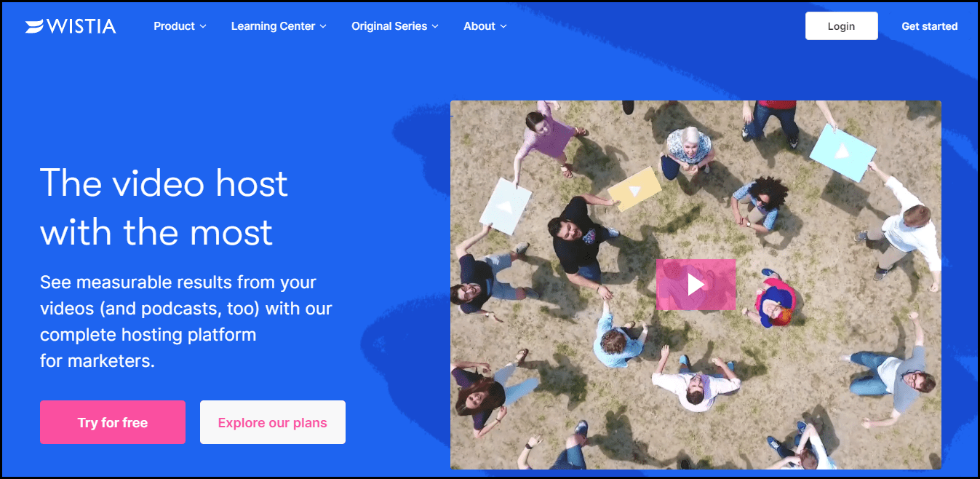This screenshot has width=980, height=479.
Task: Expand the Learning Center chevron
Action: [x=323, y=26]
